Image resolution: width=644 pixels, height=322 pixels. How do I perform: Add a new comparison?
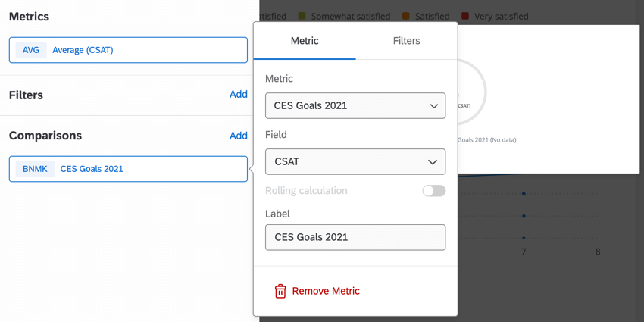(238, 136)
